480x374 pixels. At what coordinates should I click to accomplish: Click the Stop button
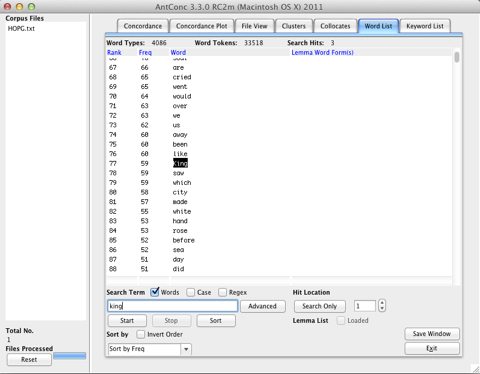(171, 321)
